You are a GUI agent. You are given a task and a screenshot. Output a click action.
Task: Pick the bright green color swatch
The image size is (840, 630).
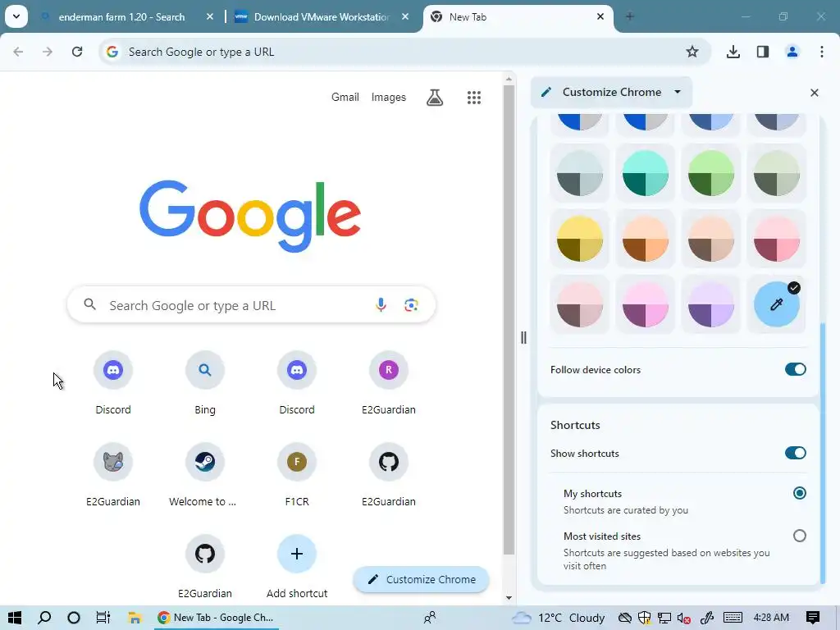pyautogui.click(x=711, y=174)
